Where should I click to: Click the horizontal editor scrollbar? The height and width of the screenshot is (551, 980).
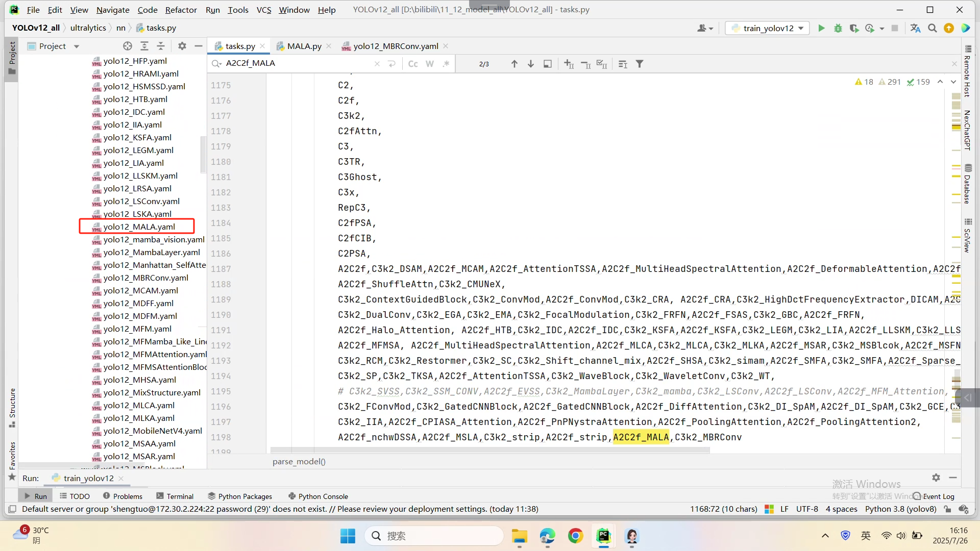point(490,450)
